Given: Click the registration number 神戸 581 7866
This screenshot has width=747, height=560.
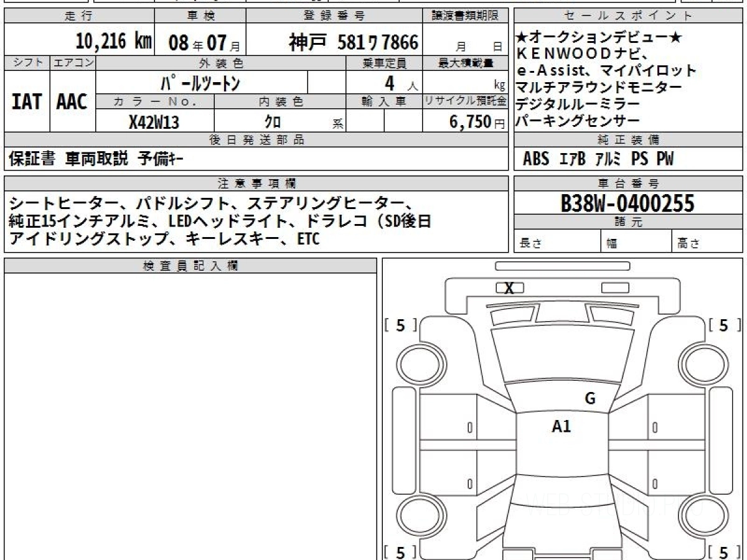Looking at the screenshot, I should [x=353, y=42].
